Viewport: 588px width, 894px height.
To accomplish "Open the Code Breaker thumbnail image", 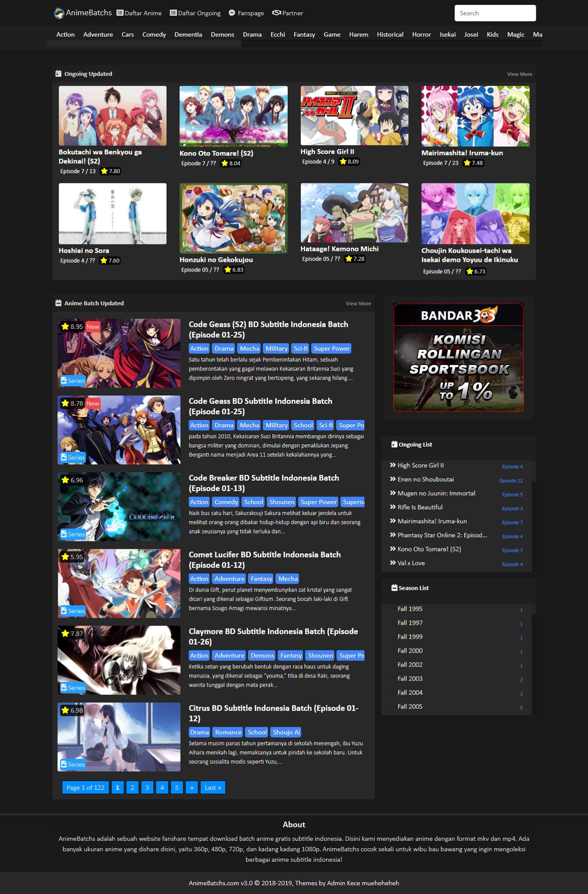I will tap(119, 507).
